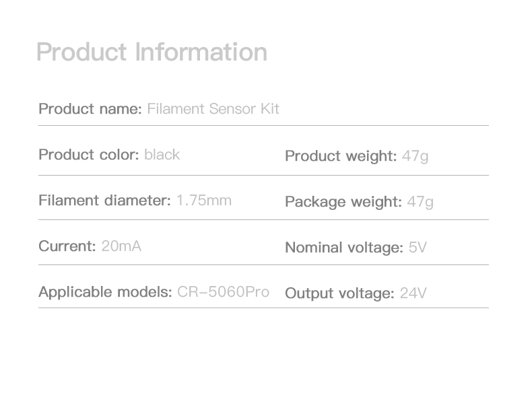Click the Product weight label

coord(341,156)
